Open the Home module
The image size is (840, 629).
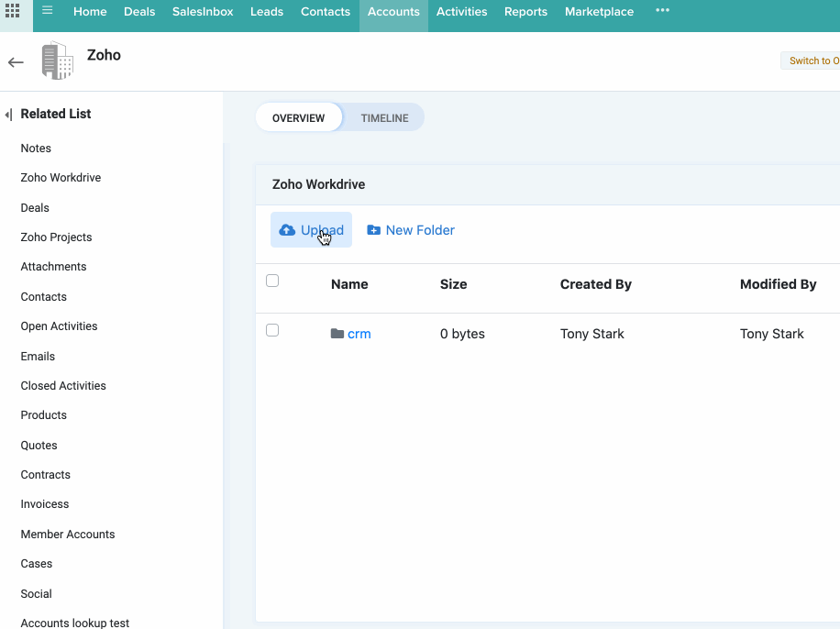tap(90, 12)
